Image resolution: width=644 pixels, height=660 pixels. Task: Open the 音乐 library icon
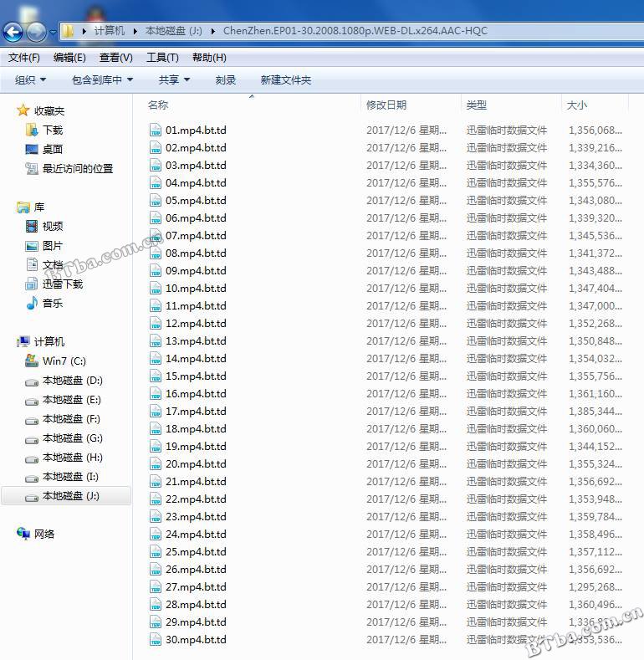click(x=32, y=303)
